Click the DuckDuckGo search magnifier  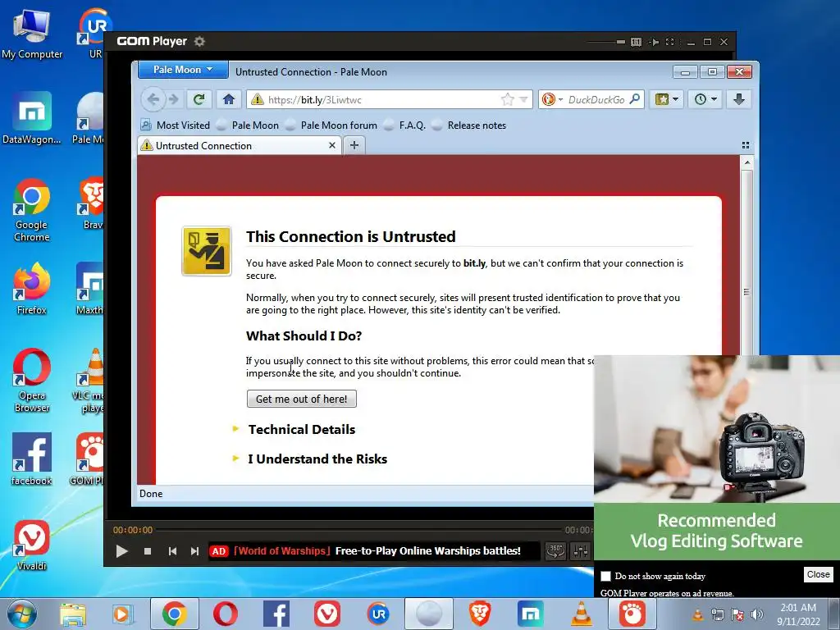click(x=635, y=99)
